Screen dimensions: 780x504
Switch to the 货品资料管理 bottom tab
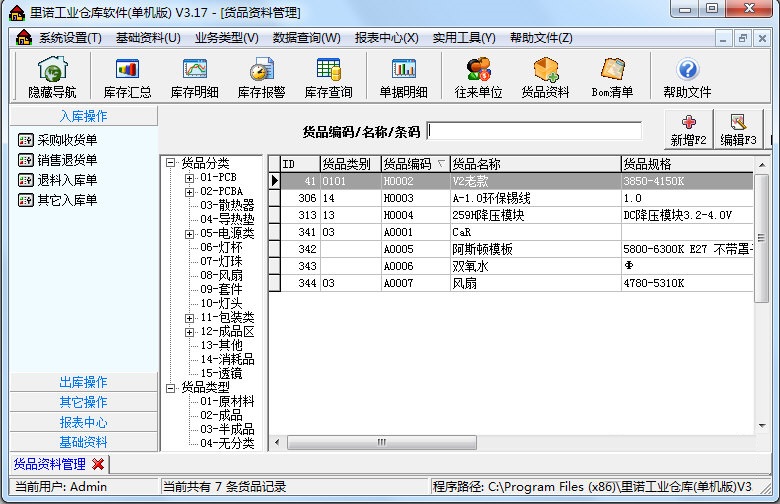tap(50, 464)
